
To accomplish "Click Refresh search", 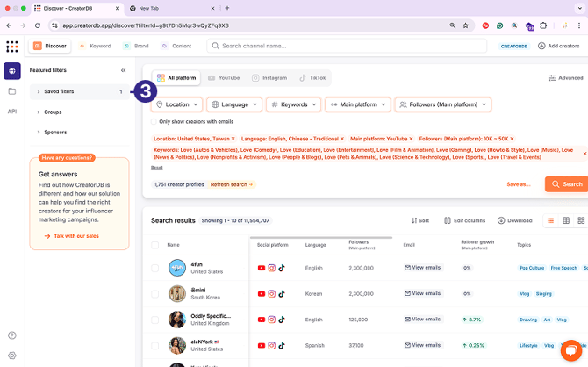I will [x=232, y=184].
